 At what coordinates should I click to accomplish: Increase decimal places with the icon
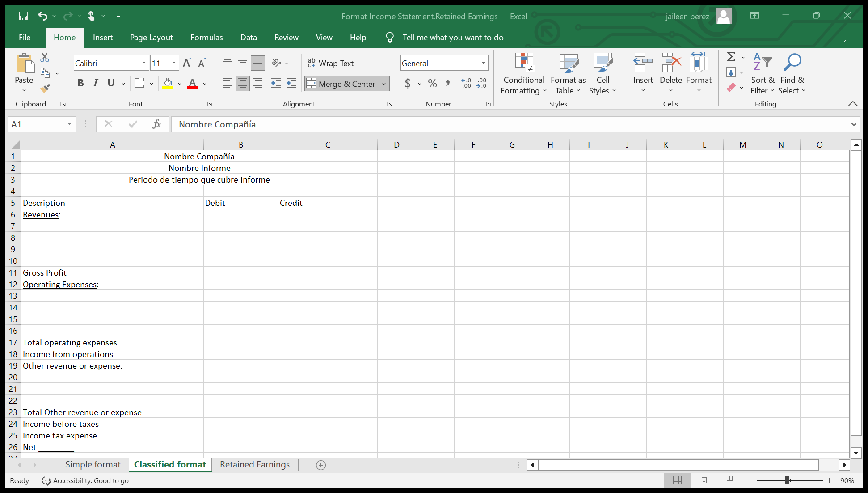[x=466, y=83]
